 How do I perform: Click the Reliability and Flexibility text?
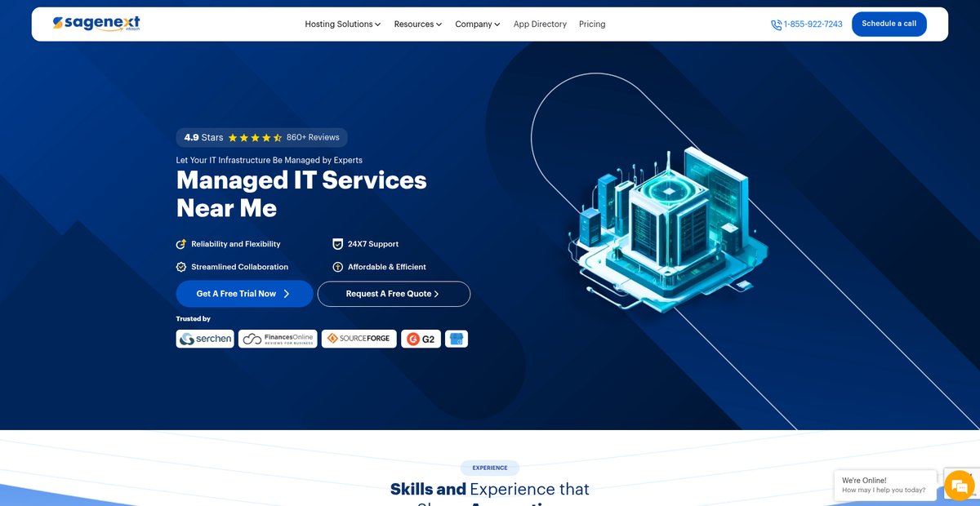[x=236, y=244]
